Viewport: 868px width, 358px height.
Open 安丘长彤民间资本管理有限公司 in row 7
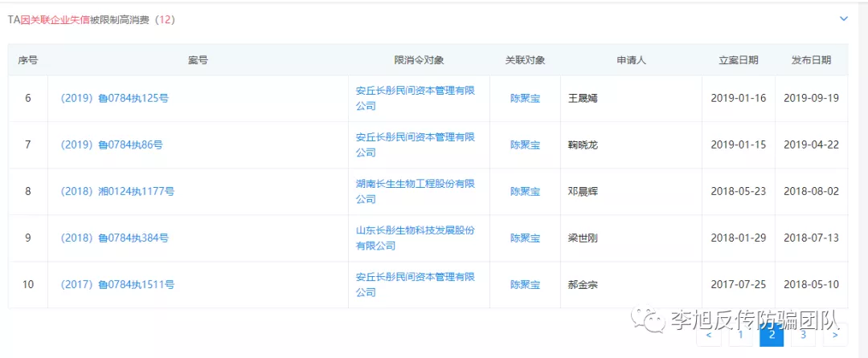(x=416, y=144)
